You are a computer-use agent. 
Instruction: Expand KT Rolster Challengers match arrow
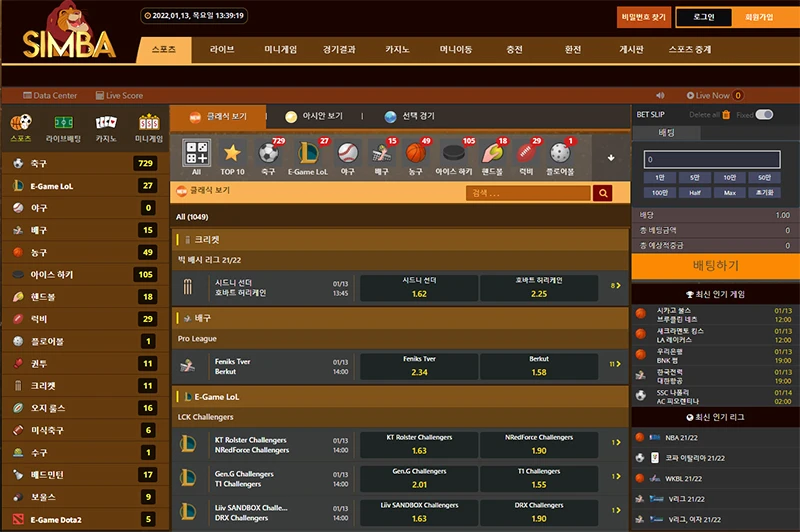[616, 443]
